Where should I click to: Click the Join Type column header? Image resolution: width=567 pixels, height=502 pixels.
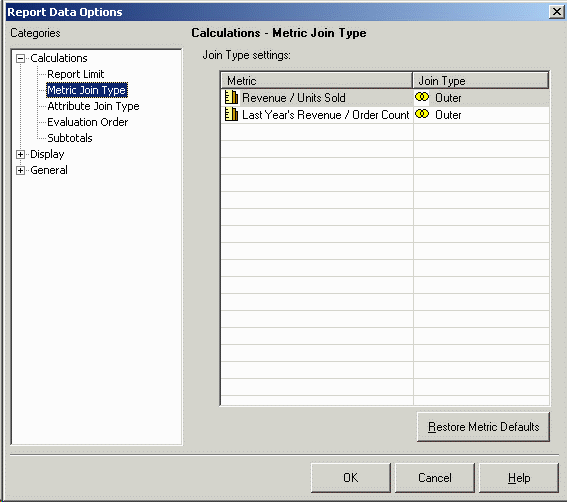[481, 80]
